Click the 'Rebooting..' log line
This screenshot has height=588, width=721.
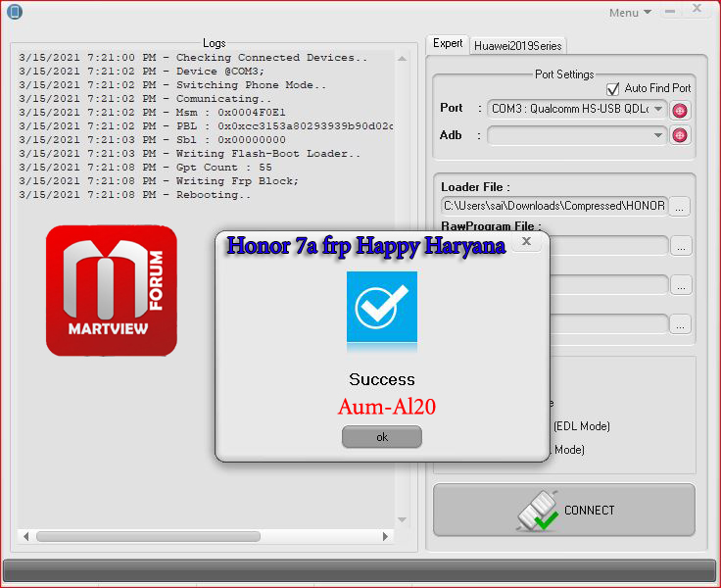(x=135, y=195)
